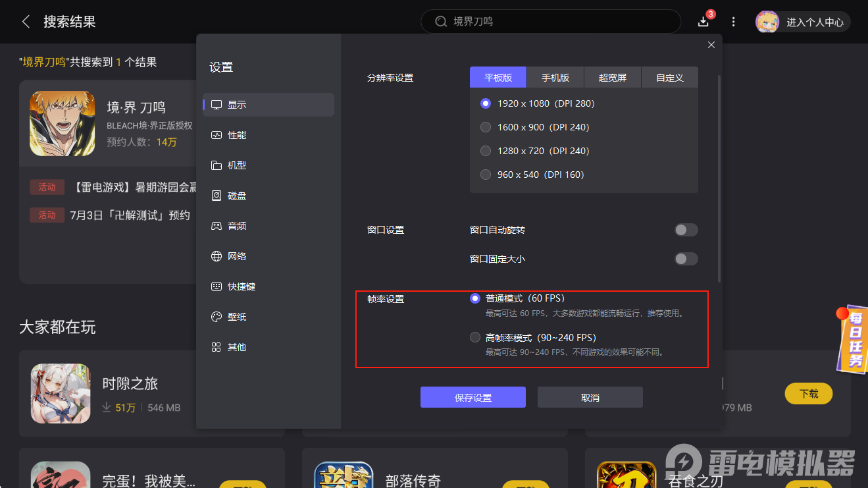
Task: Open the 音频 settings section
Action: click(x=268, y=226)
